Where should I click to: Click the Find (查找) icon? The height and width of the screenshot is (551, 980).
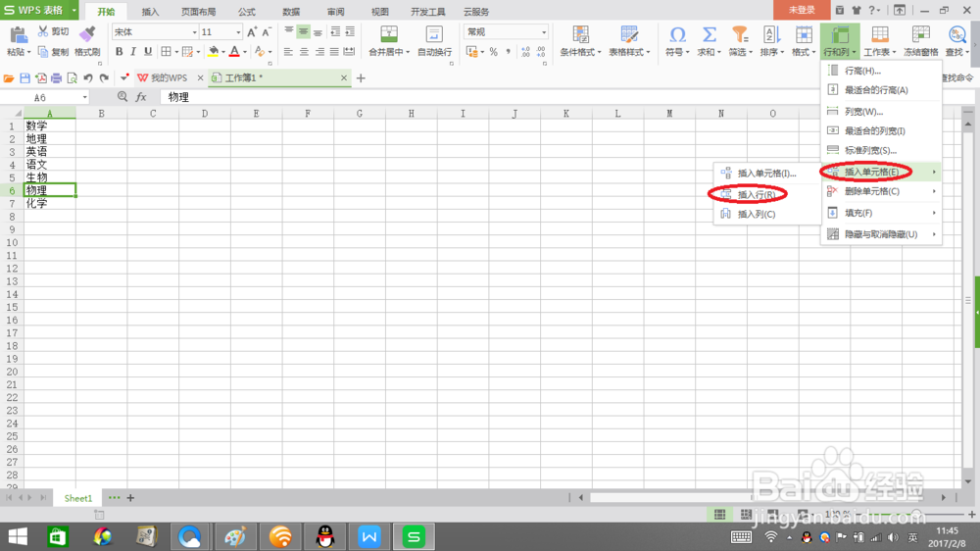(956, 33)
